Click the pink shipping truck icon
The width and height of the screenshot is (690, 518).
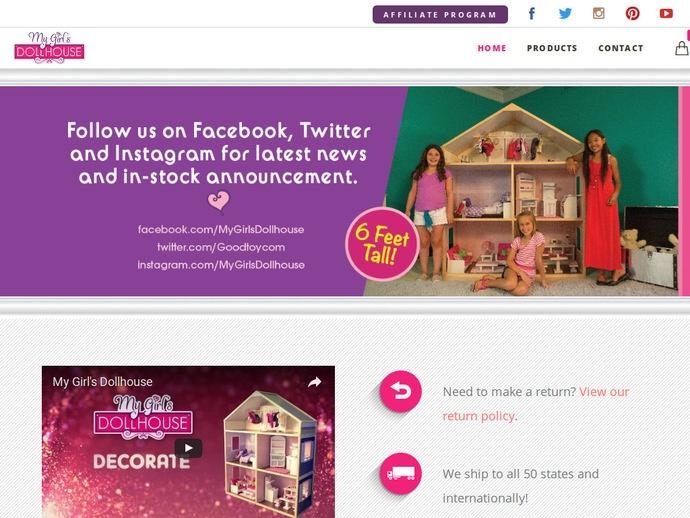coord(400,474)
